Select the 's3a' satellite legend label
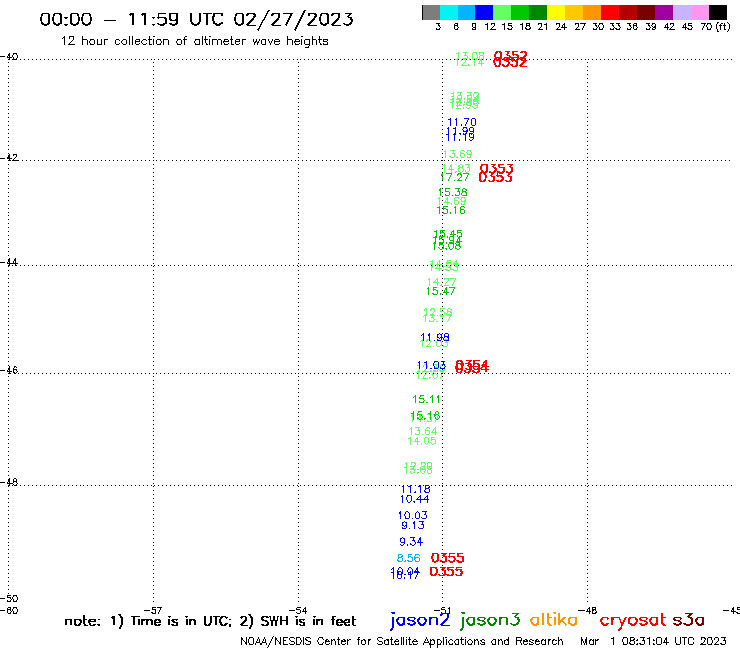The height and width of the screenshot is (650, 740). (688, 620)
